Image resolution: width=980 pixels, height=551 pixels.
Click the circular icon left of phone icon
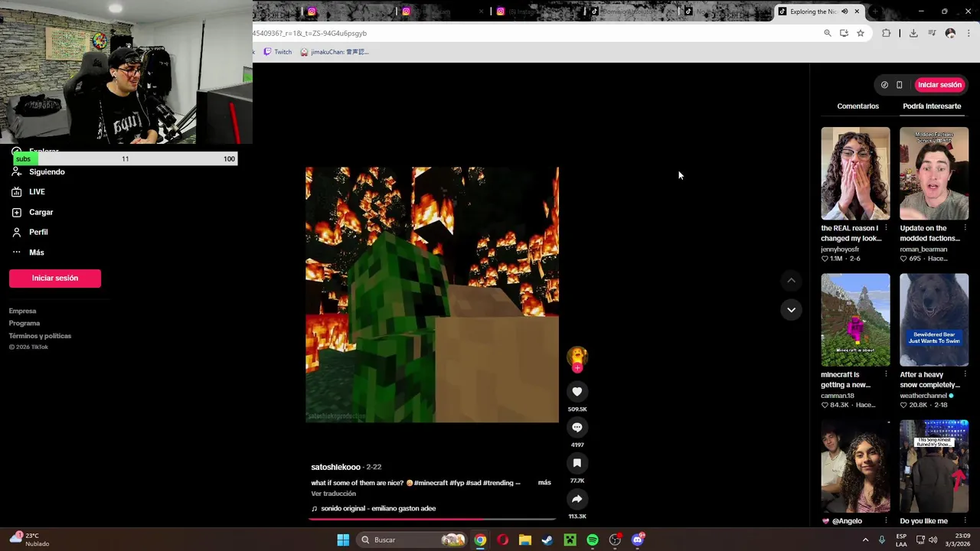(x=884, y=85)
